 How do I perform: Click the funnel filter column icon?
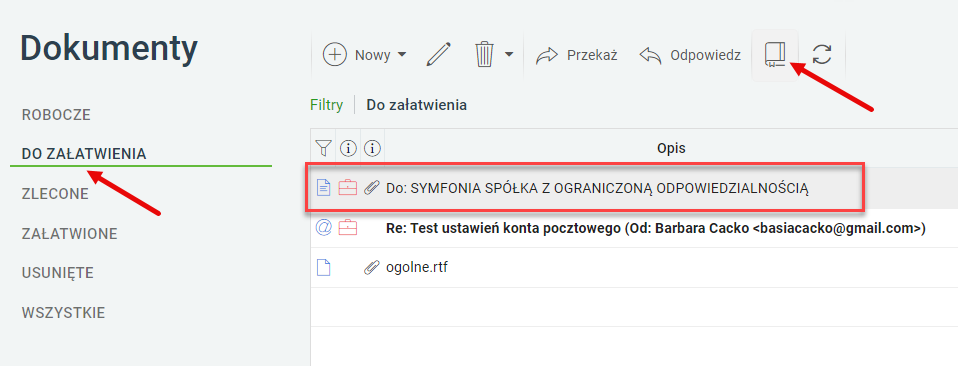tap(323, 148)
